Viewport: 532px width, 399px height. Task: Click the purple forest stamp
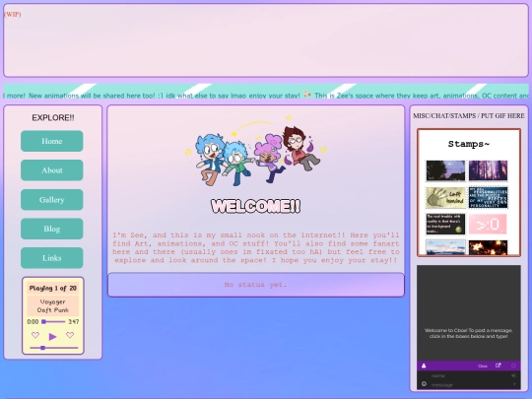tap(489, 170)
